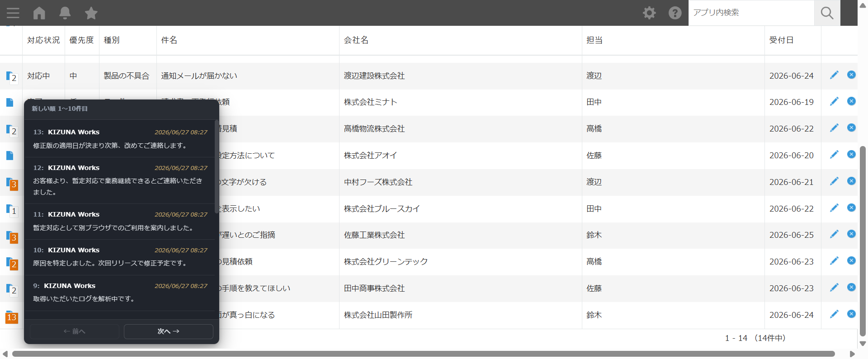
Task: Open comment badge 13 on 山田製作所 row
Action: [x=12, y=317]
